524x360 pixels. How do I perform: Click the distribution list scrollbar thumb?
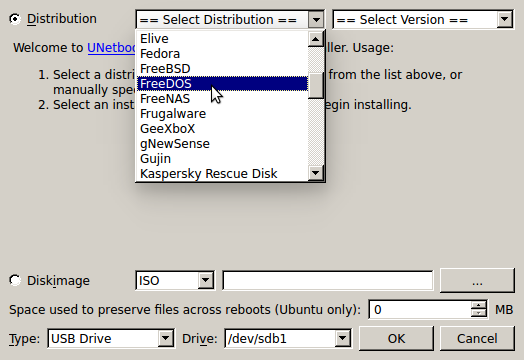(x=315, y=86)
